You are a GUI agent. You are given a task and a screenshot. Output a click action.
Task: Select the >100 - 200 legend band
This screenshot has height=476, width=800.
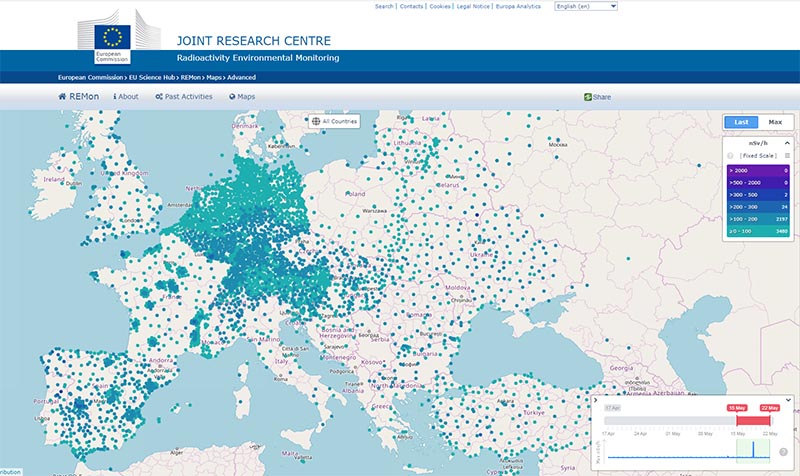coord(758,219)
